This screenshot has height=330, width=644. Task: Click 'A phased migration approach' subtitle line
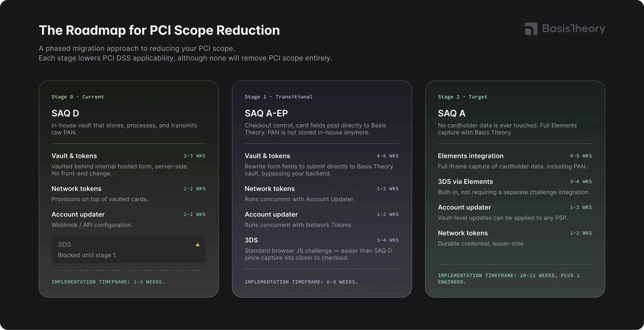pyautogui.click(x=137, y=48)
